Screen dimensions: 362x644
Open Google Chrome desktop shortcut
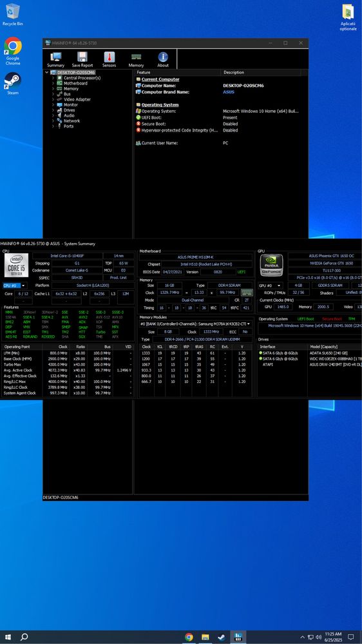tap(13, 52)
